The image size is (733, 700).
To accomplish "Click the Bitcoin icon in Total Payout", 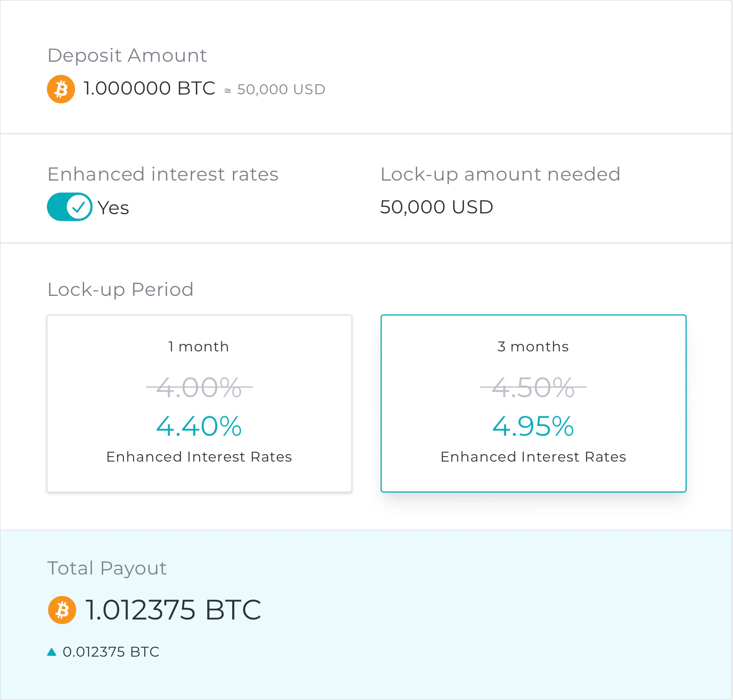I will coord(62,610).
